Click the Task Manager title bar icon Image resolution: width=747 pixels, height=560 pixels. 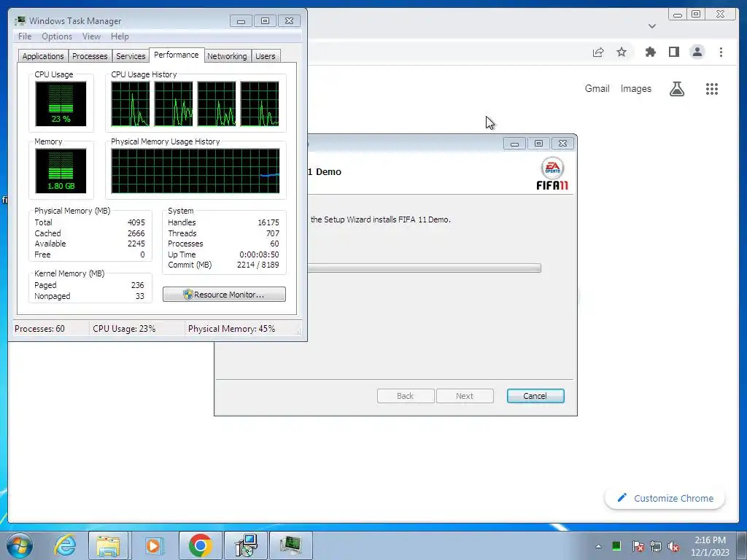20,21
